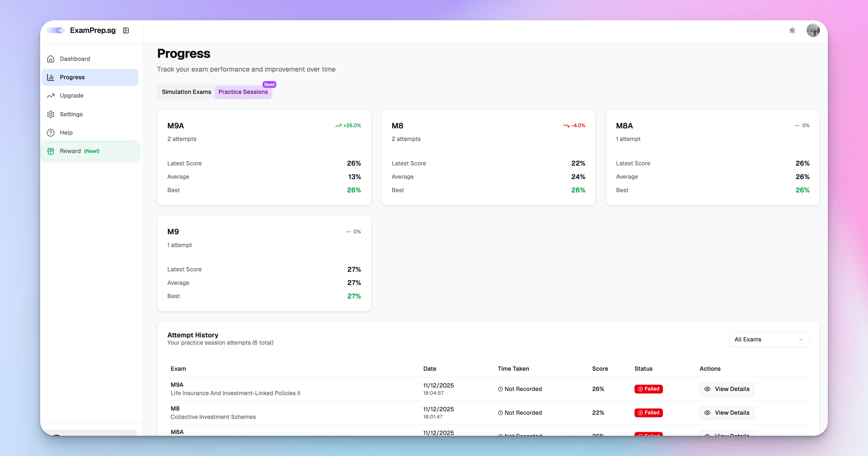Image resolution: width=868 pixels, height=456 pixels.
Task: Select the Practice Sessions tab
Action: pos(243,92)
